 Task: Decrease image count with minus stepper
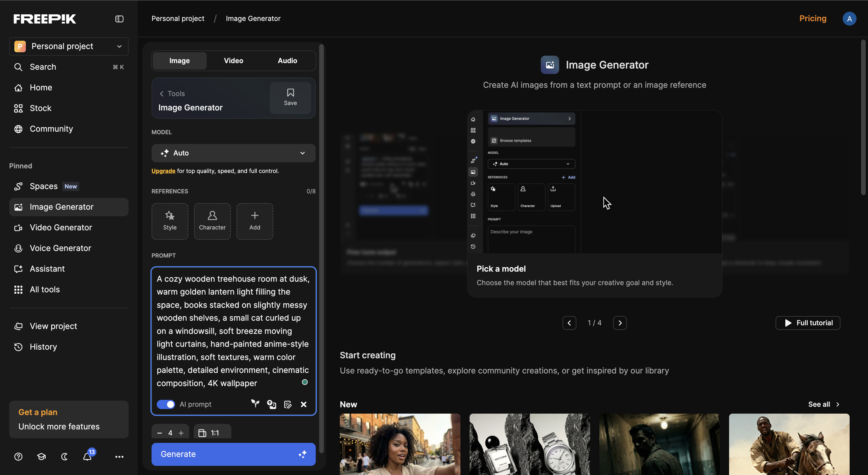[x=160, y=433]
